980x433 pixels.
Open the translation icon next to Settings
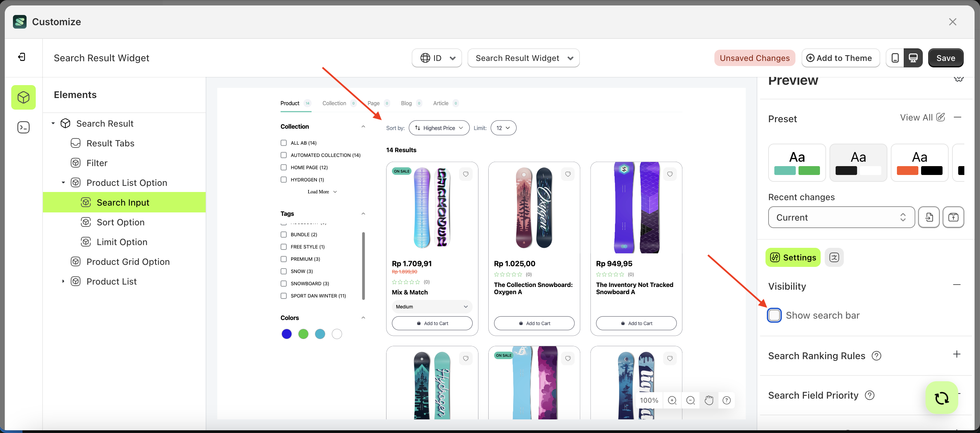coord(834,257)
